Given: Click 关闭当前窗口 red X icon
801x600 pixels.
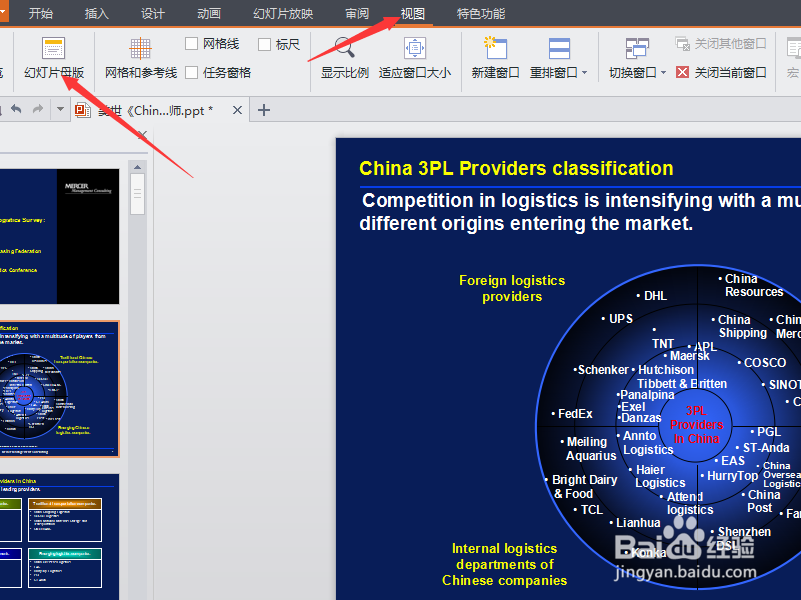Looking at the screenshot, I should coord(682,73).
